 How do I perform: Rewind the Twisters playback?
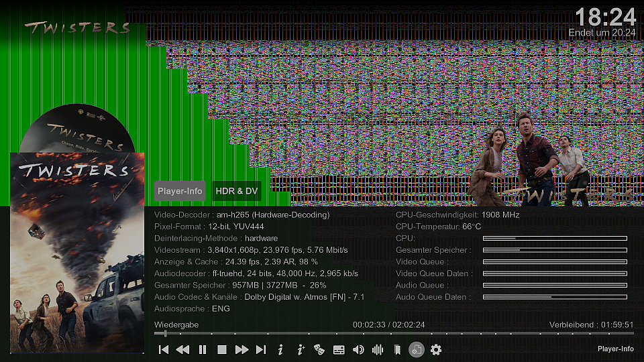pos(182,350)
